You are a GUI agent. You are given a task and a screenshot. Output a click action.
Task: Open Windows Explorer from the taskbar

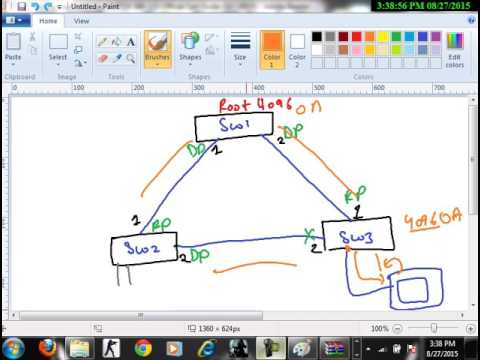coord(79,349)
